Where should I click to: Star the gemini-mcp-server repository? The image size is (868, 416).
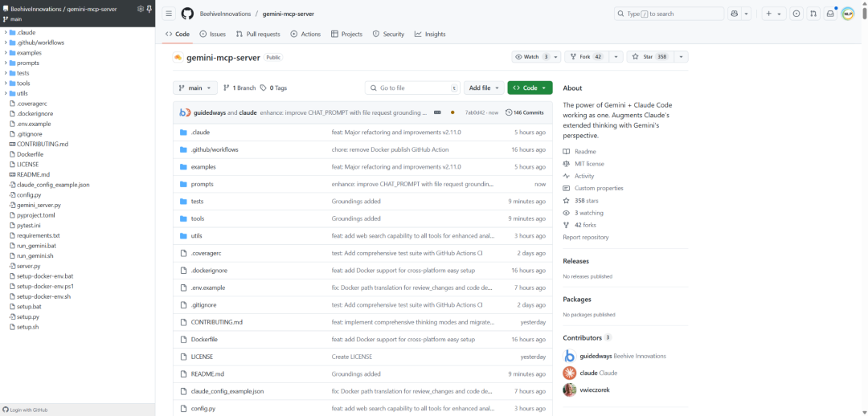[x=650, y=57]
